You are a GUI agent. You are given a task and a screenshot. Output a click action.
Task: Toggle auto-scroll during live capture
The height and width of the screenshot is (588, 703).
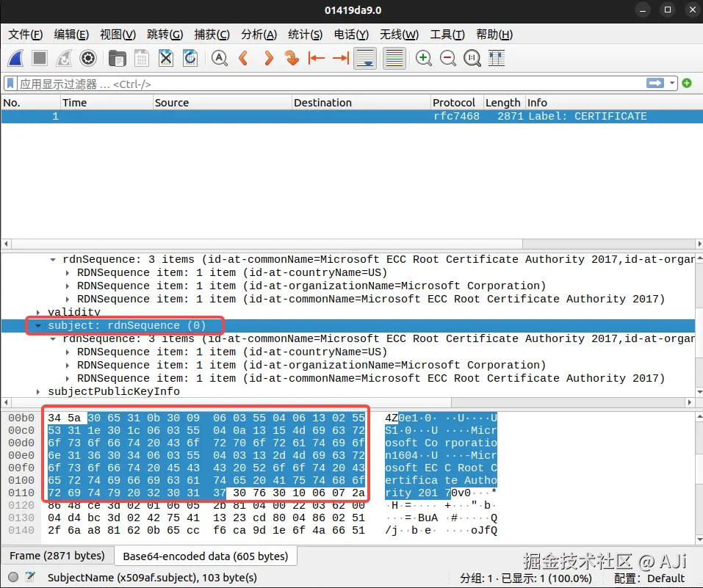[x=365, y=58]
